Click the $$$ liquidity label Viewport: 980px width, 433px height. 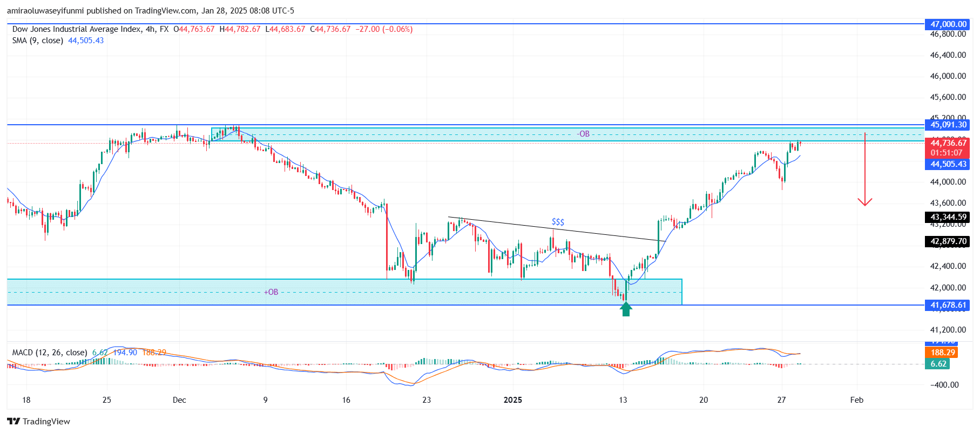point(558,222)
